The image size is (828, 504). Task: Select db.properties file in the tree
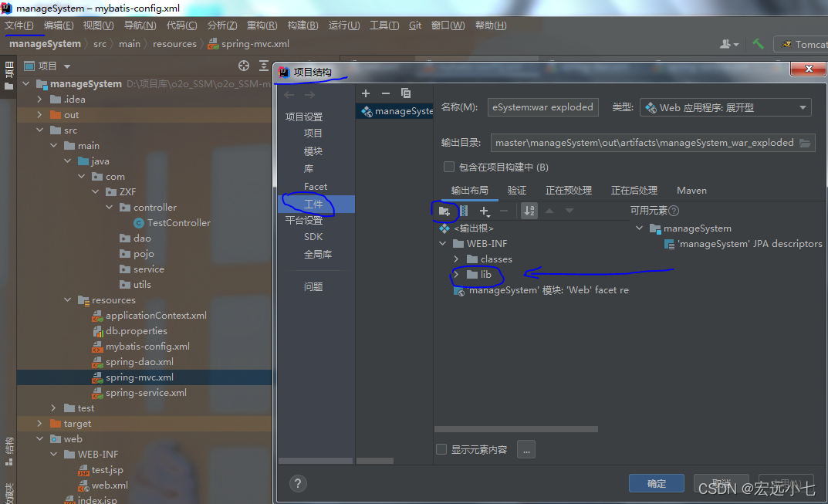(x=130, y=330)
